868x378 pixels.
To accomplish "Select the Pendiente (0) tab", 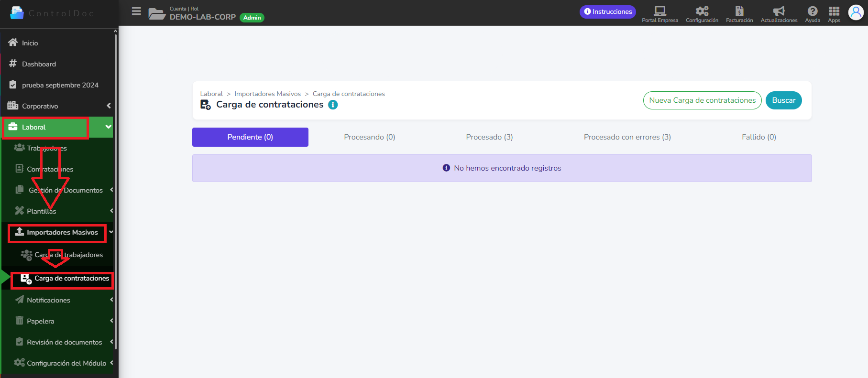I will [250, 137].
